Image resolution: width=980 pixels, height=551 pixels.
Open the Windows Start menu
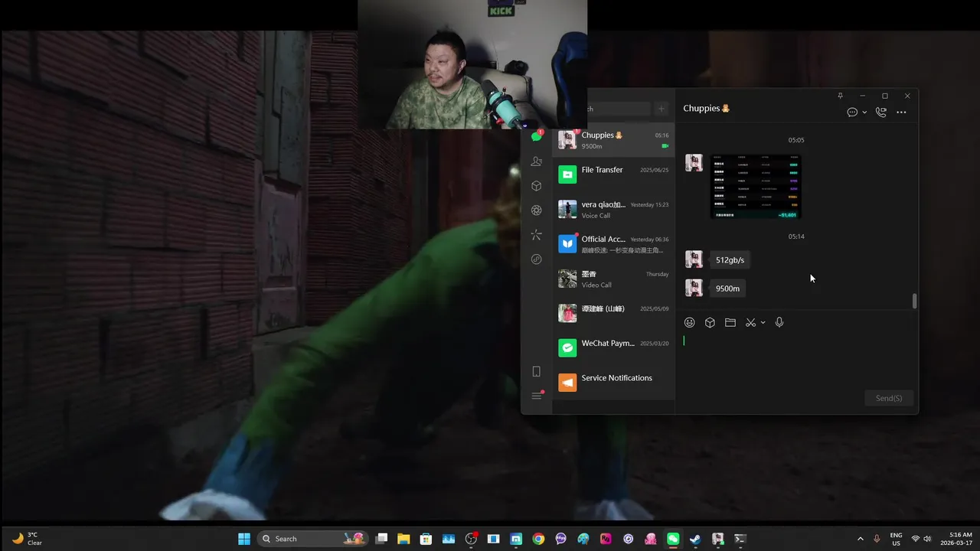[x=244, y=539]
